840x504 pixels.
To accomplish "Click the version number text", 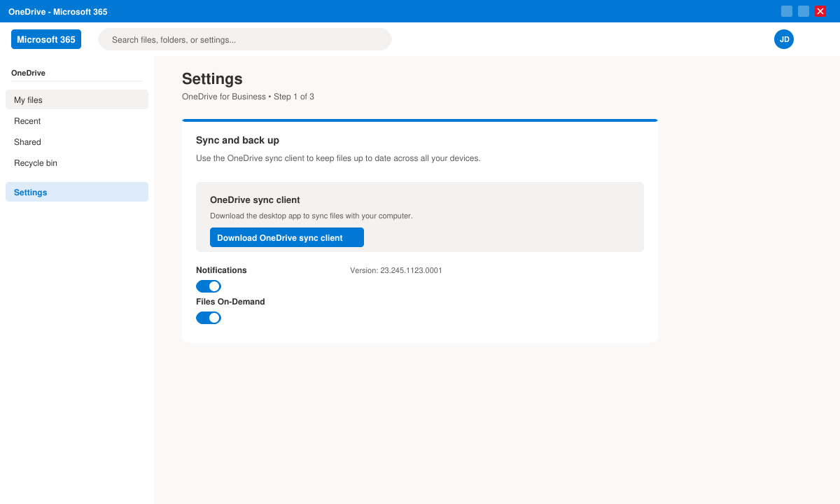I will coord(396,270).
